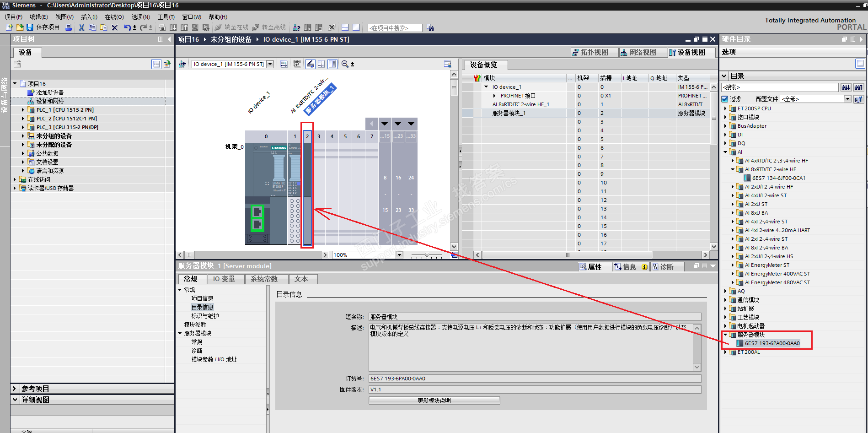Undo the last action with the undo arrow
The image size is (868, 433).
pyautogui.click(x=127, y=27)
